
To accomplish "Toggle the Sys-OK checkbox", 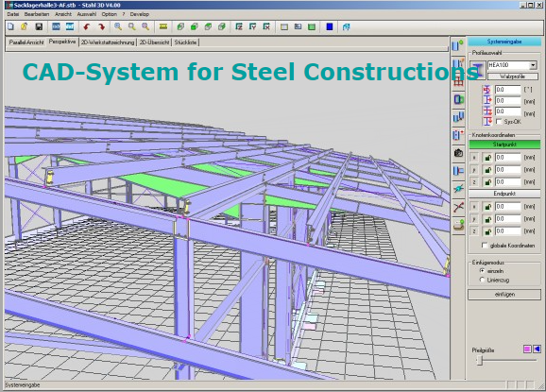I will (498, 122).
